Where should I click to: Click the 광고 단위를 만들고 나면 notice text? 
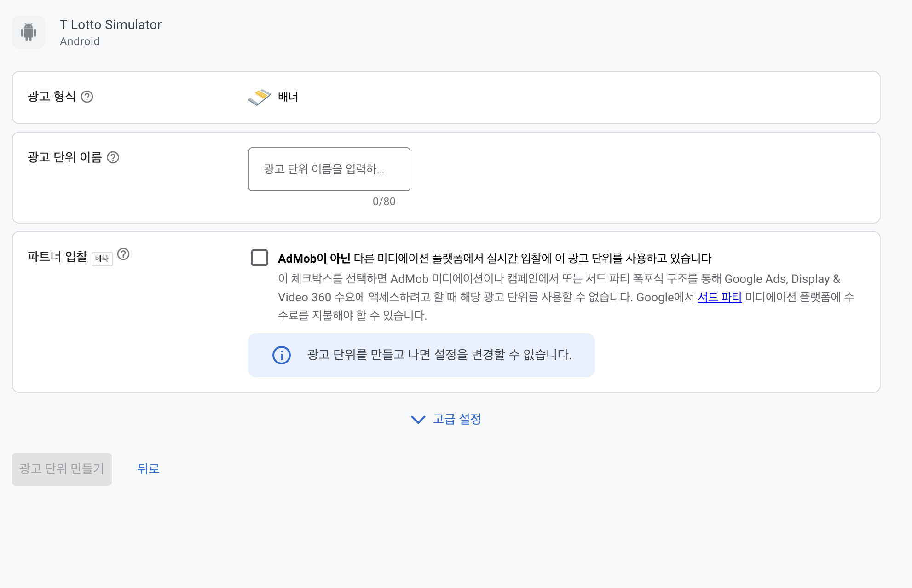(x=439, y=355)
